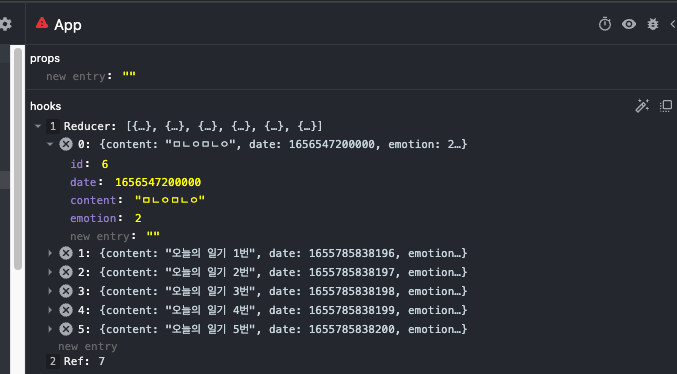Click item 5 summary date 1655785838200

tap(283, 329)
